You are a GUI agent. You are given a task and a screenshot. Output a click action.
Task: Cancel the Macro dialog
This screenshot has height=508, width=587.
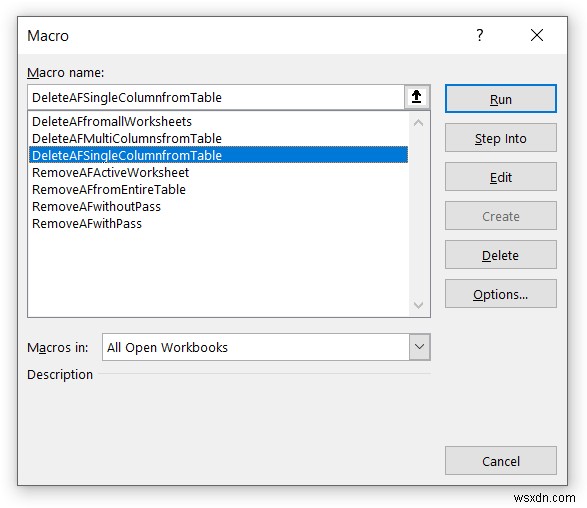(x=501, y=460)
